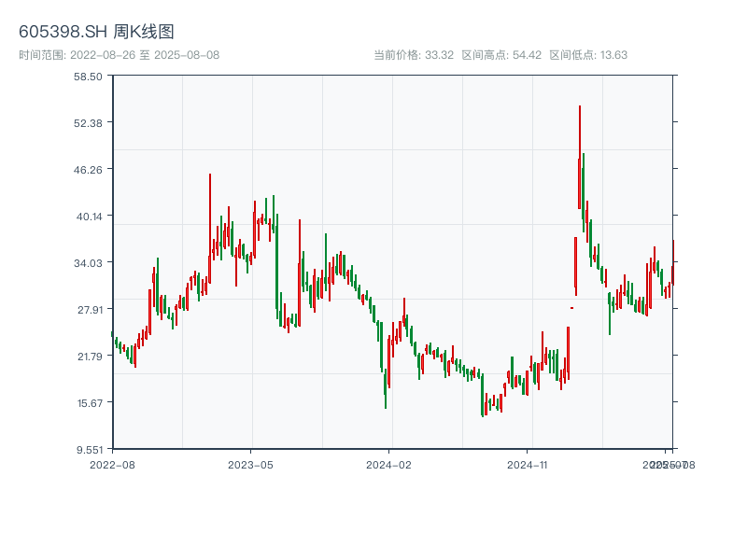Screen dimensions: 747x560
Task: Click the y-axis value 58.50
Action: (88, 77)
